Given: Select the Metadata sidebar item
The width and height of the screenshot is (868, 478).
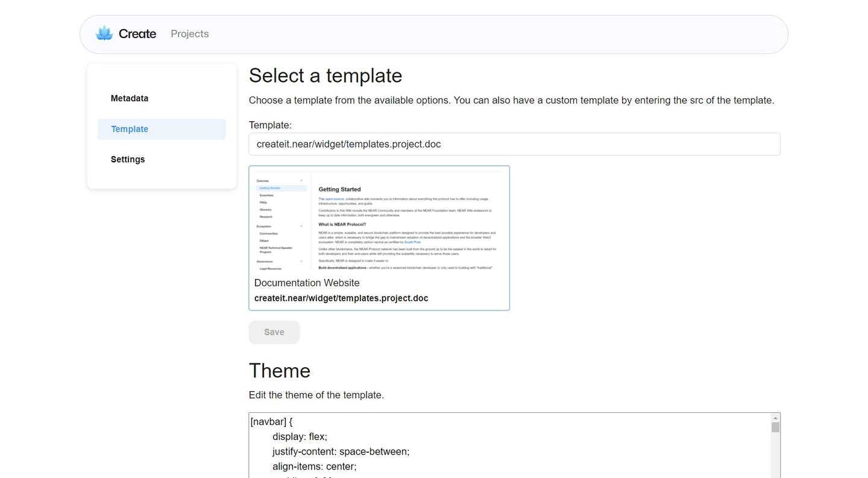Looking at the screenshot, I should tap(130, 98).
